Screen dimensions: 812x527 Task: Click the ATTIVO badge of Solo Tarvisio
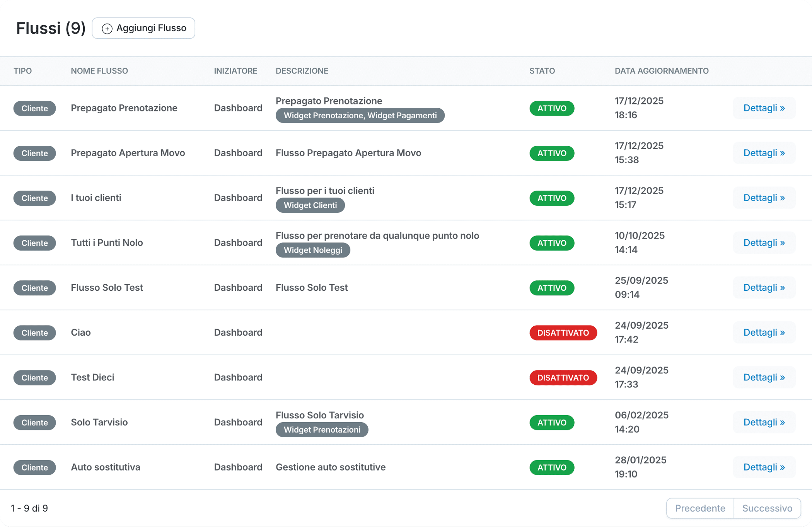tap(552, 422)
